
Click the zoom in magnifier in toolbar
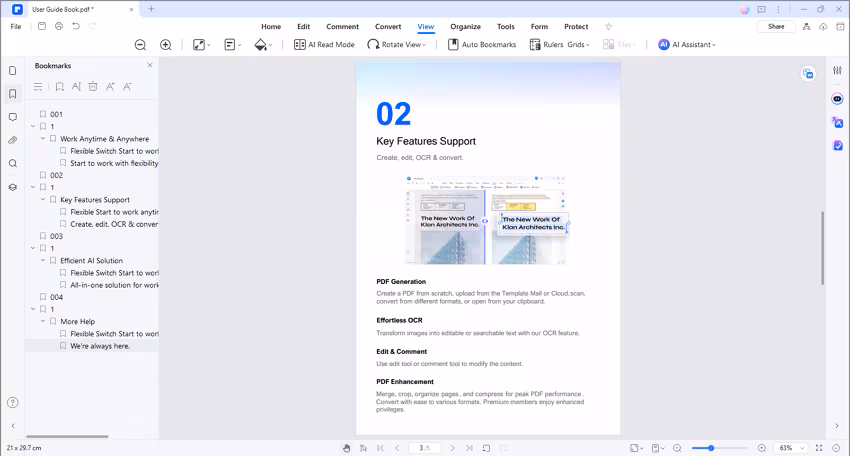click(x=166, y=45)
